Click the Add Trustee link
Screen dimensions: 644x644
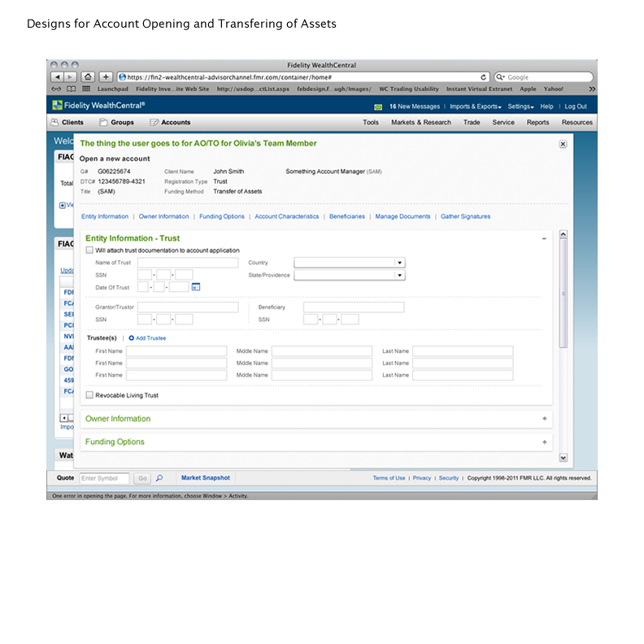pos(147,337)
